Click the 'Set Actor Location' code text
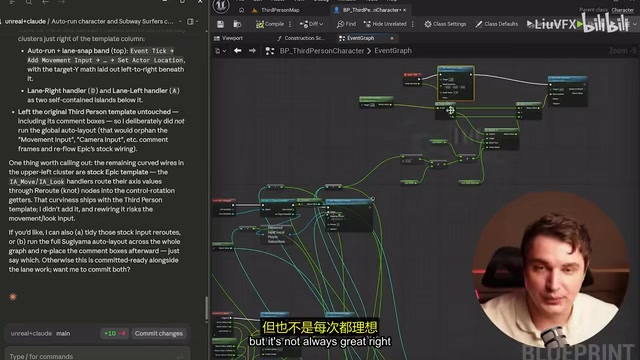 151,60
